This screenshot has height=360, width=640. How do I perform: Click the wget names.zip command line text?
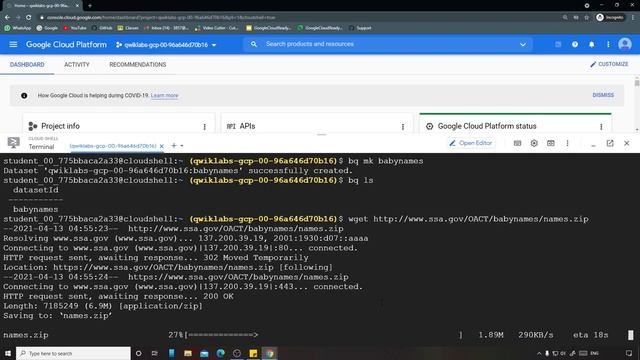point(468,219)
